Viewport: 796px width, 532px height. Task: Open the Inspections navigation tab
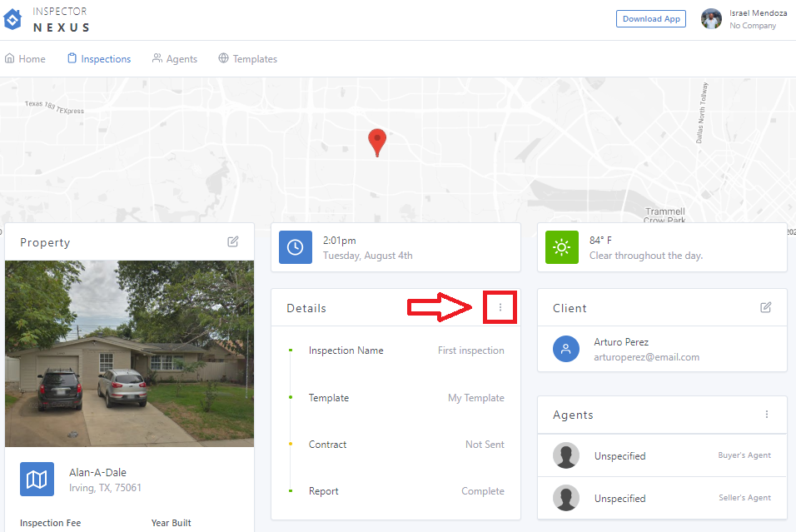tap(99, 59)
